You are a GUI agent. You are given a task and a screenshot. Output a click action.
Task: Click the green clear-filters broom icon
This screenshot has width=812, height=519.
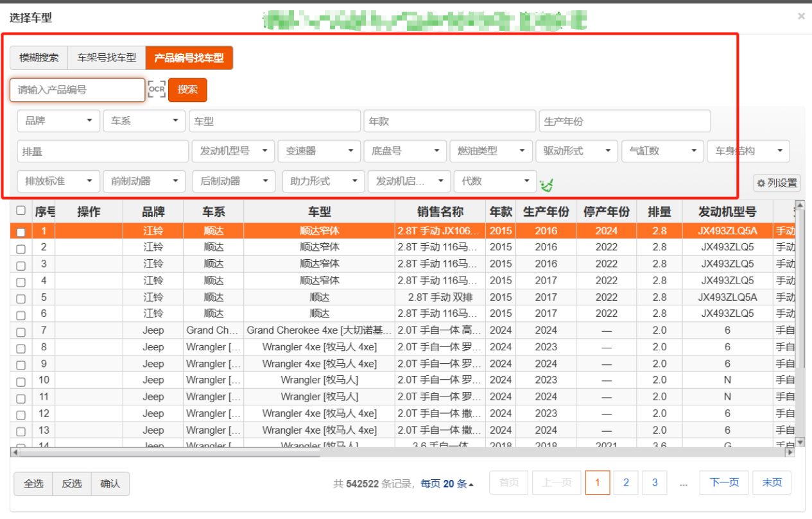(x=546, y=185)
